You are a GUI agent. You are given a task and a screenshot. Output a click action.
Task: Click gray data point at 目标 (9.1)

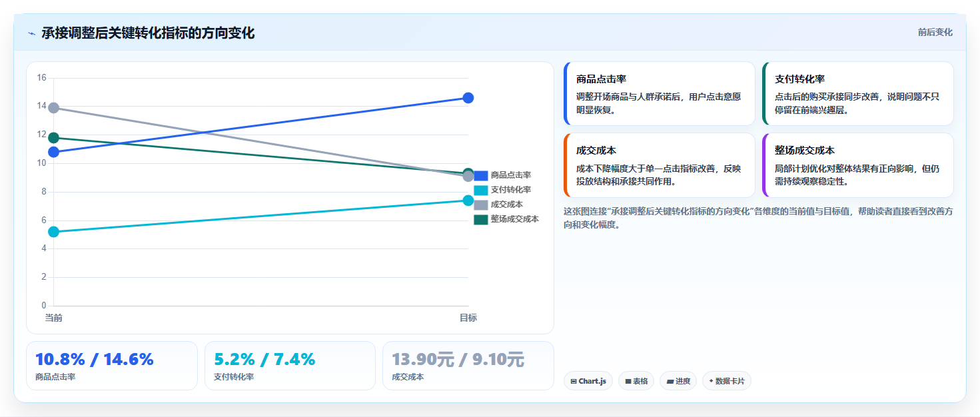click(468, 177)
